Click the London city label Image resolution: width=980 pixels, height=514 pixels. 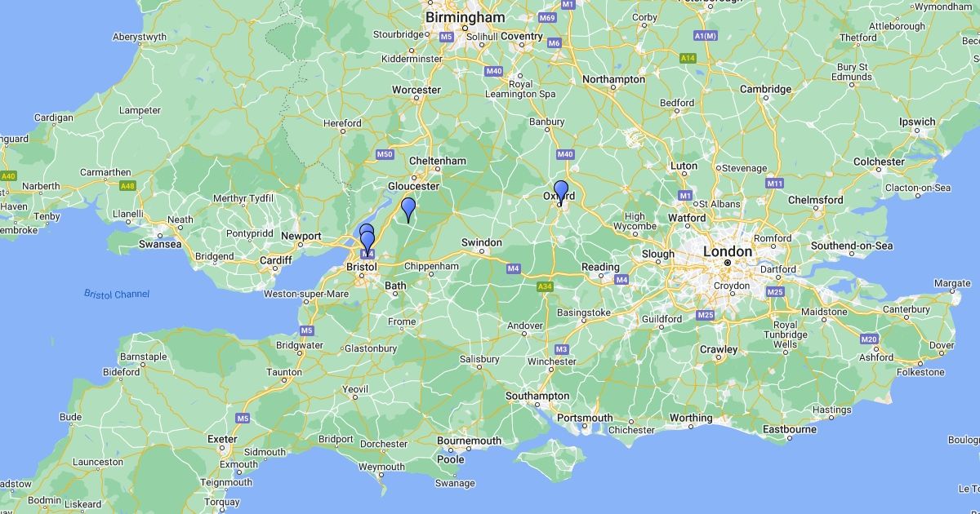(727, 251)
